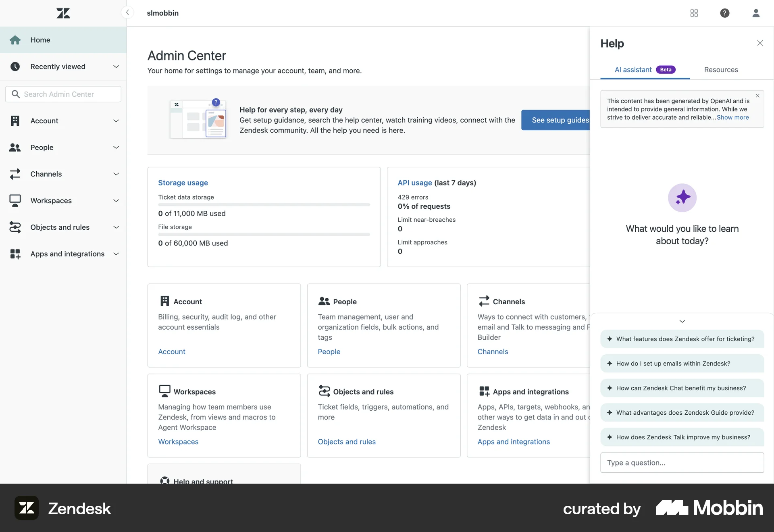This screenshot has height=532, width=774.
Task: Click the Objects and rules icon
Action: [15, 227]
